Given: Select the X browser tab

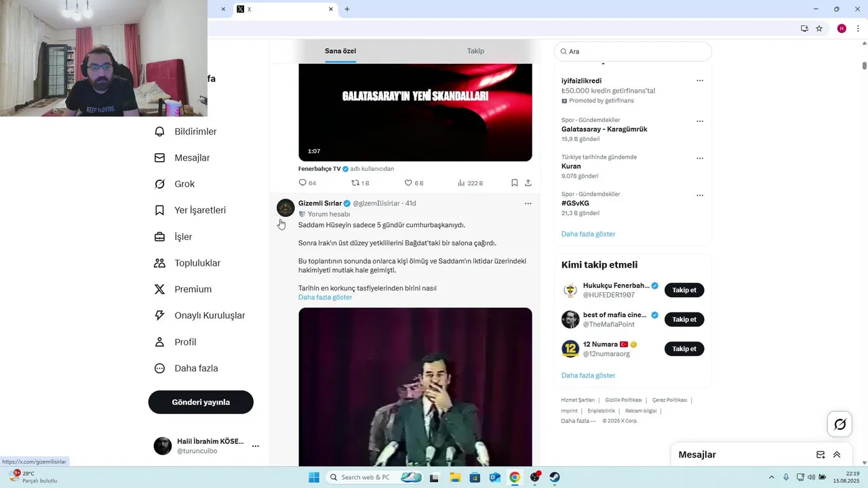Looking at the screenshot, I should (x=285, y=9).
